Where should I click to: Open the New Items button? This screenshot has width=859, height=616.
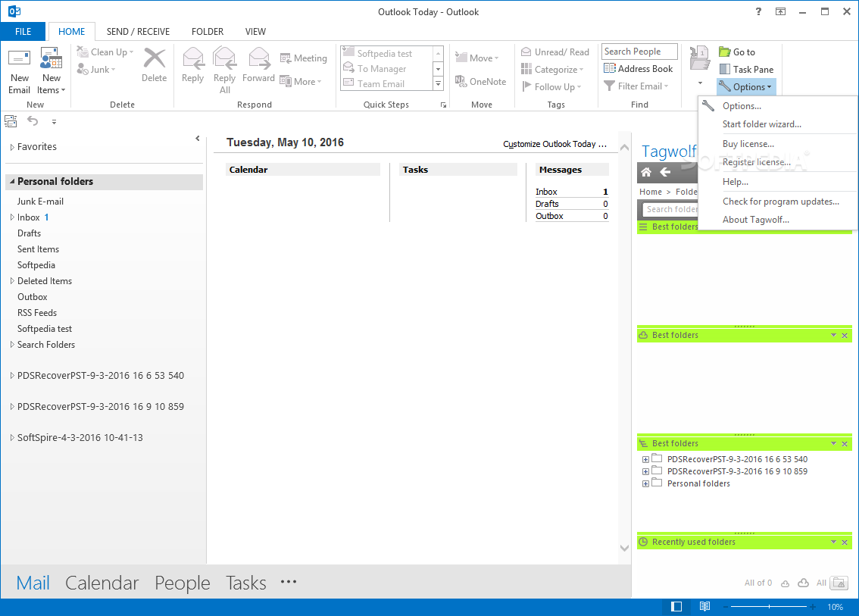pos(51,70)
